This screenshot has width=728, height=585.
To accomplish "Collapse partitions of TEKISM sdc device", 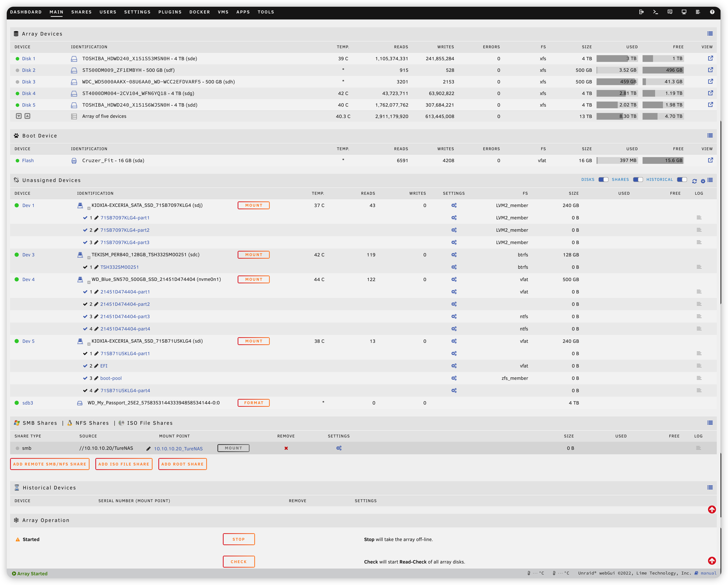I will pos(89,257).
